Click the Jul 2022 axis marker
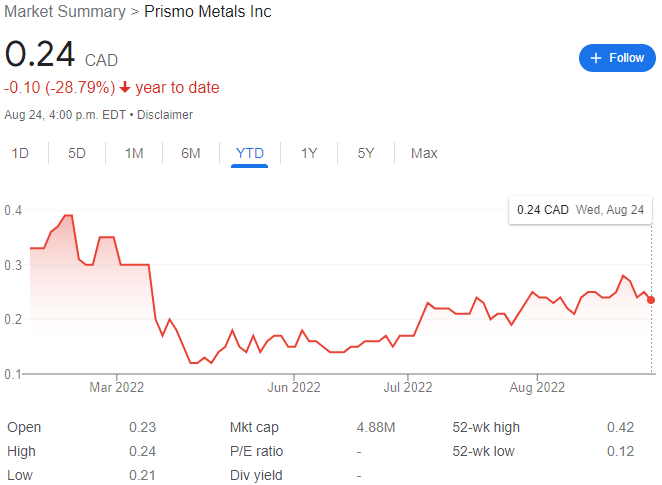Viewport: 662px width, 485px height. [408, 387]
